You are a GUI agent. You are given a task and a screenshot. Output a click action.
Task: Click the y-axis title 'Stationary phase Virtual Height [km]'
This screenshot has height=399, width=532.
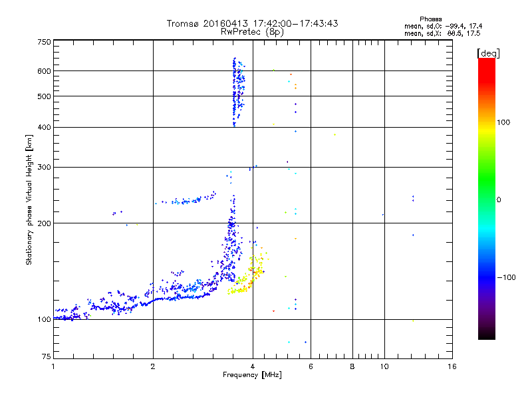(x=29, y=200)
